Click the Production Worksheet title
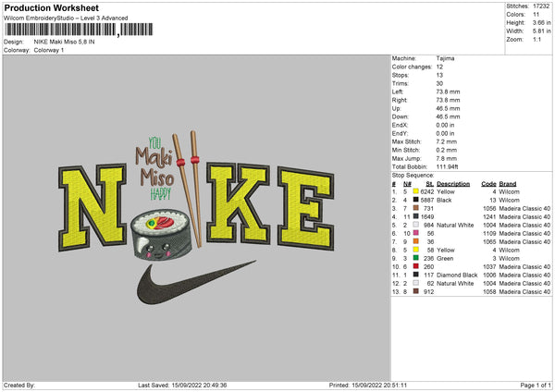555x392 pixels. [x=52, y=7]
